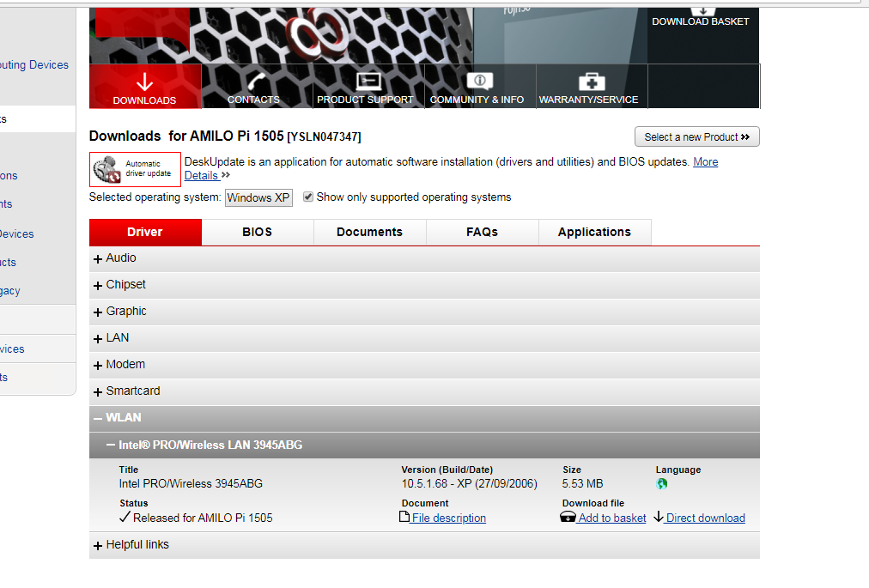
Task: Click the Direct download link
Action: [x=706, y=518]
